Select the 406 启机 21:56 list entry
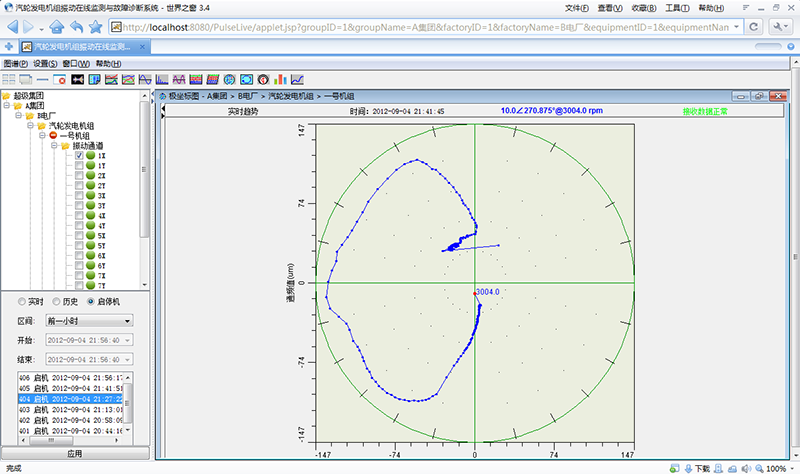 pyautogui.click(x=70, y=378)
